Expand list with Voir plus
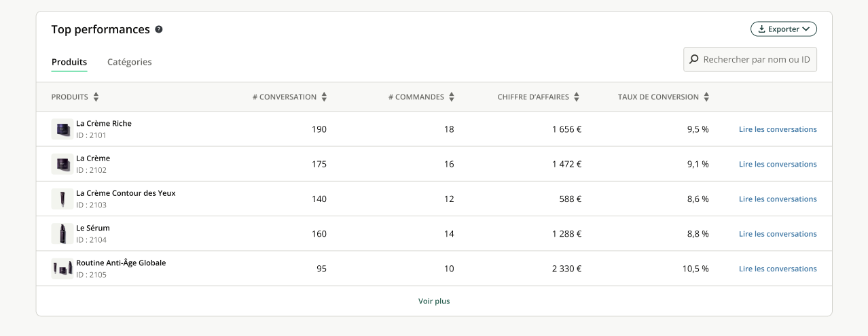This screenshot has height=336, width=868. pyautogui.click(x=434, y=301)
